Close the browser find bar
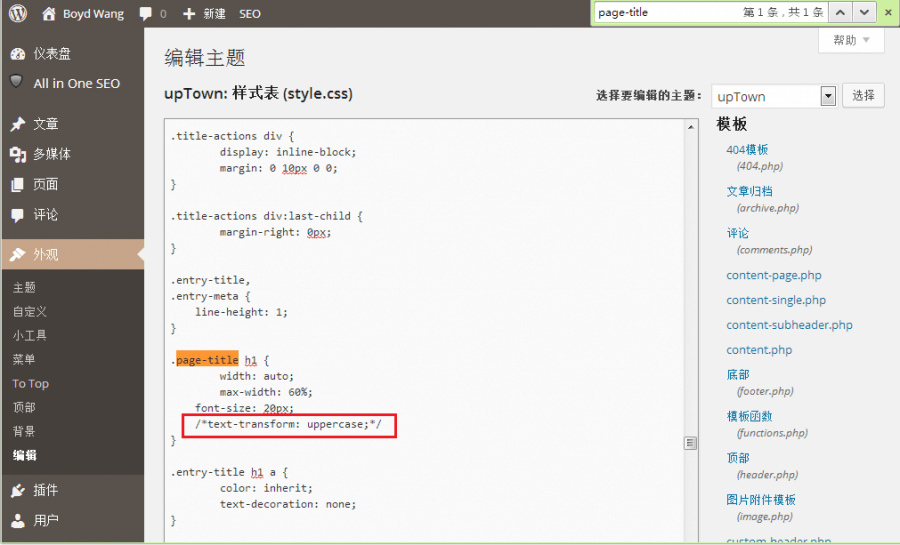The height and width of the screenshot is (545, 900). [x=887, y=12]
